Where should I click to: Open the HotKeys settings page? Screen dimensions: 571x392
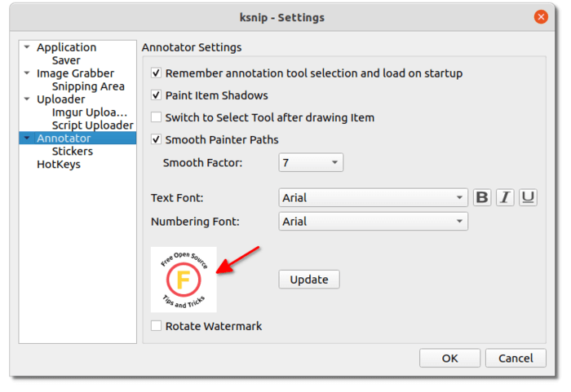(x=59, y=164)
